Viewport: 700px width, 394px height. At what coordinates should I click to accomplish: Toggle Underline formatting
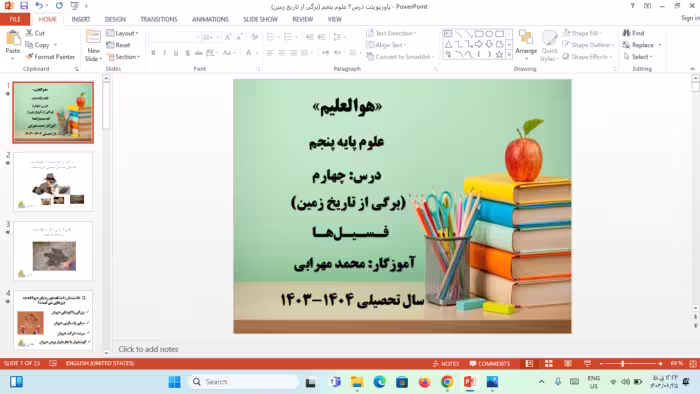click(176, 53)
